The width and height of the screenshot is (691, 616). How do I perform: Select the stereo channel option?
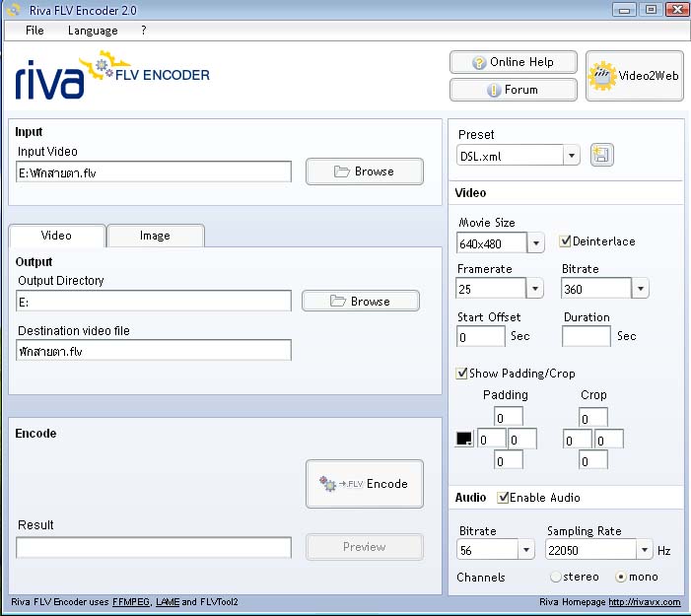click(x=556, y=577)
